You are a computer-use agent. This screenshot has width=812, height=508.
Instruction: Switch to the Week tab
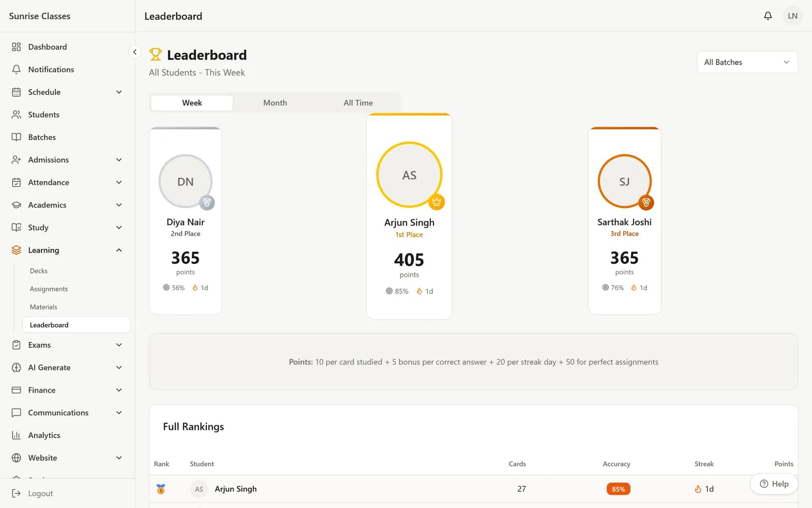192,103
